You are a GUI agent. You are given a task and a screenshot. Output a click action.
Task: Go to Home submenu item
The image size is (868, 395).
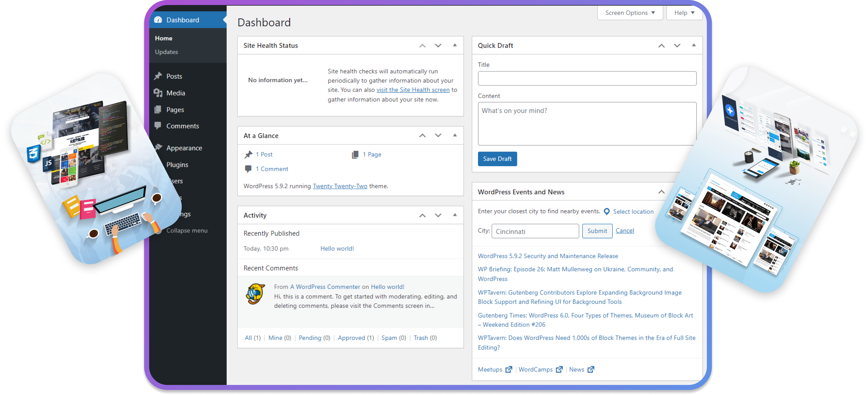pyautogui.click(x=164, y=38)
